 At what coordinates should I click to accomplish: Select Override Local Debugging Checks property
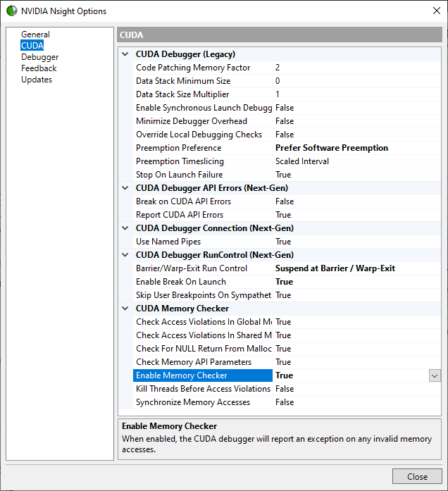coord(203,135)
